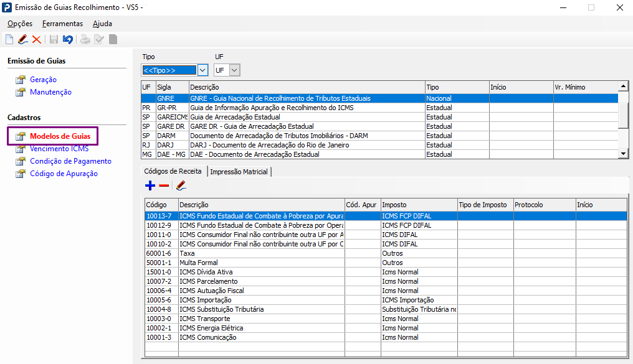
Task: Click the blue Undo arrow icon
Action: click(x=68, y=39)
